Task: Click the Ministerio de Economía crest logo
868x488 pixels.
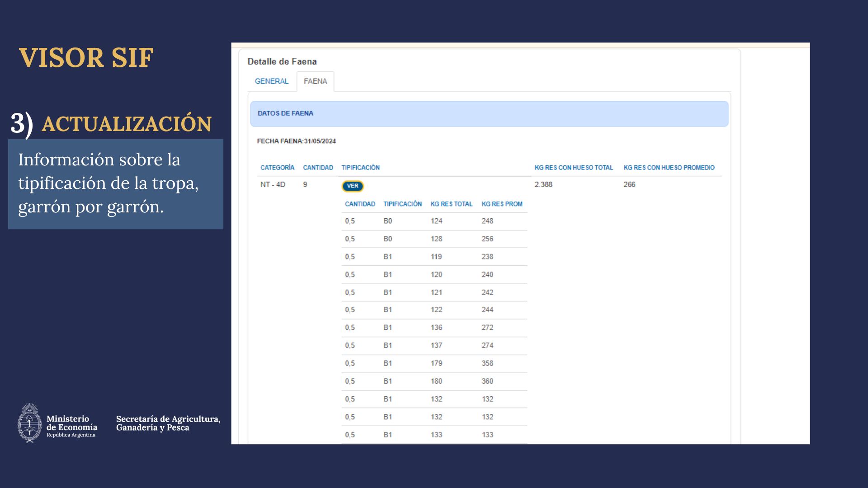Action: tap(30, 423)
